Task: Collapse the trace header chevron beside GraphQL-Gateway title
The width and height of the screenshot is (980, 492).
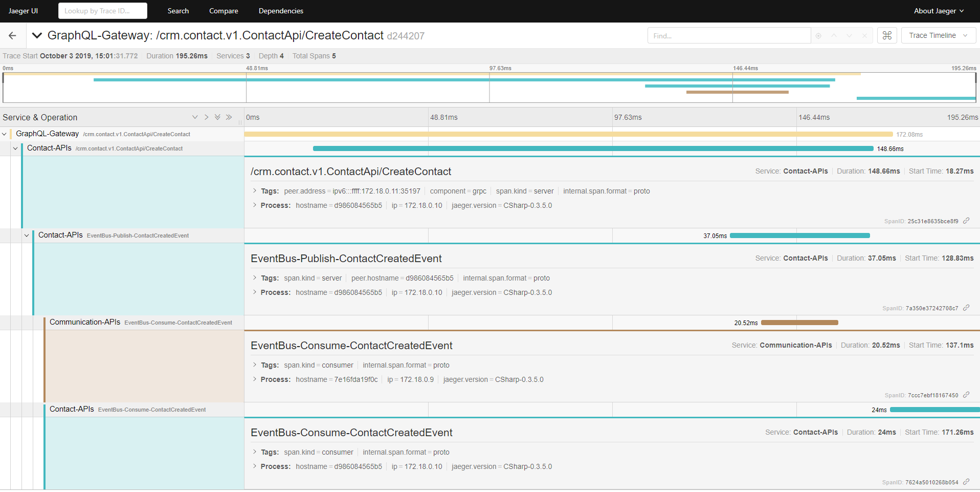Action: tap(37, 35)
